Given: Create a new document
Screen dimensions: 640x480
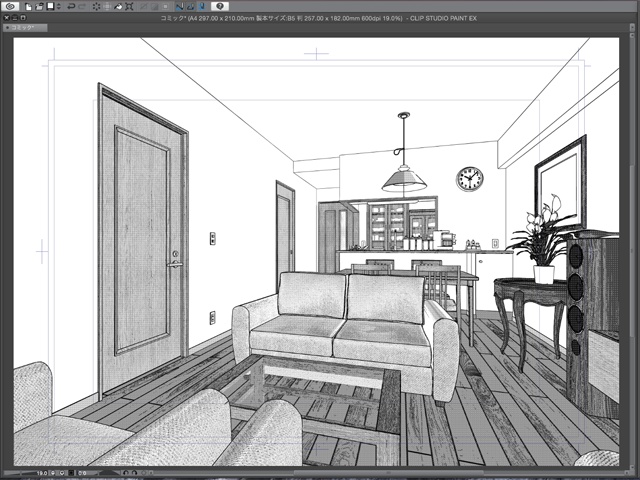Looking at the screenshot, I should [29, 7].
